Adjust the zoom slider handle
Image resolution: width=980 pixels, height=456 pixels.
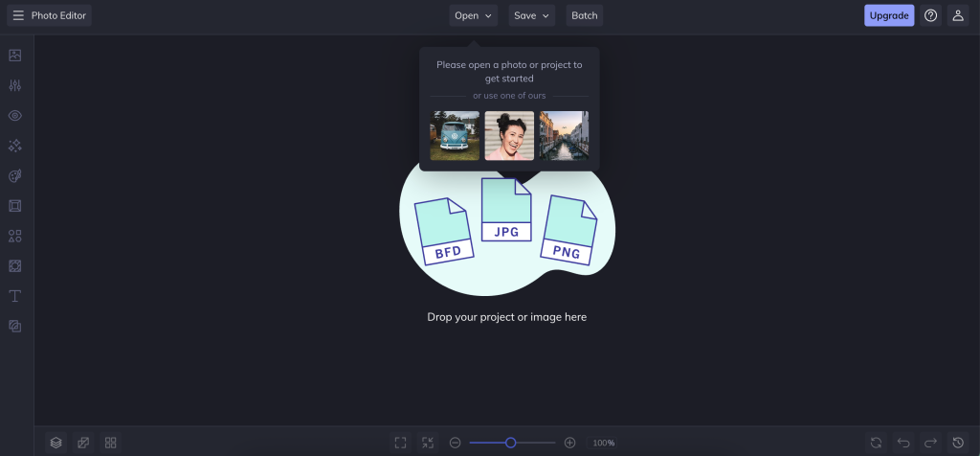pos(511,443)
